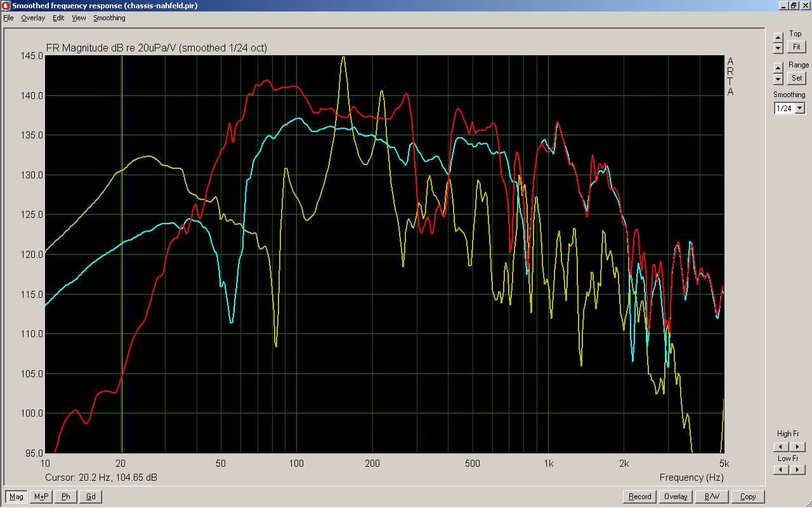Switch to M+P magnitude and phase view
The height and width of the screenshot is (508, 812).
click(x=41, y=497)
